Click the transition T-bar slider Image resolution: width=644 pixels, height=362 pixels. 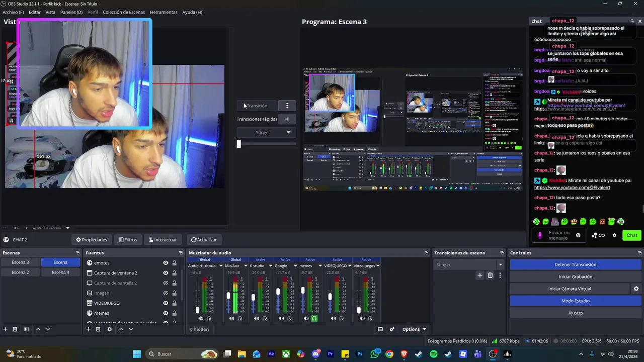(x=239, y=144)
